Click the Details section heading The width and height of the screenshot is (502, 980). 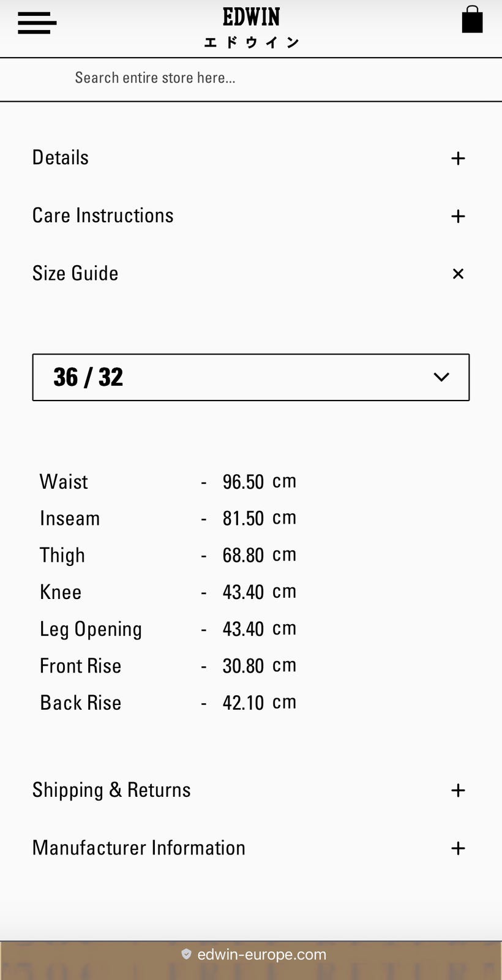[61, 158]
